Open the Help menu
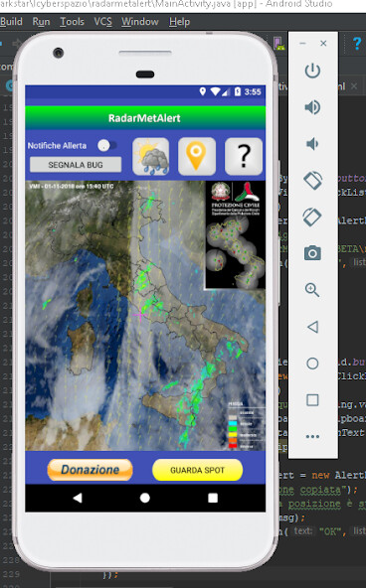This screenshot has width=366, height=588. click(179, 22)
